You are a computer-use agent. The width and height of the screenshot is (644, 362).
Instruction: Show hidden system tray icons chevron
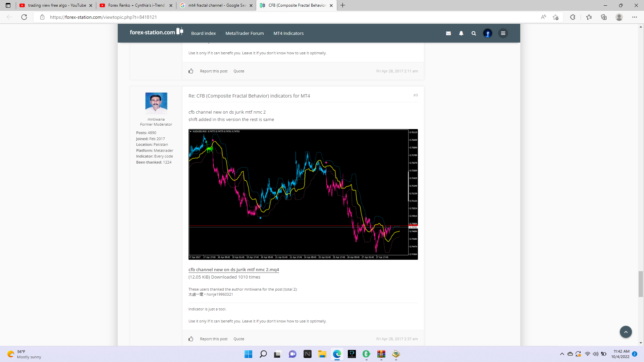(x=562, y=354)
